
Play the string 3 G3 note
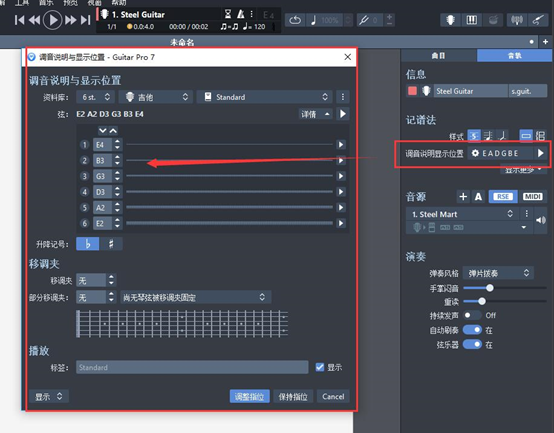click(341, 176)
